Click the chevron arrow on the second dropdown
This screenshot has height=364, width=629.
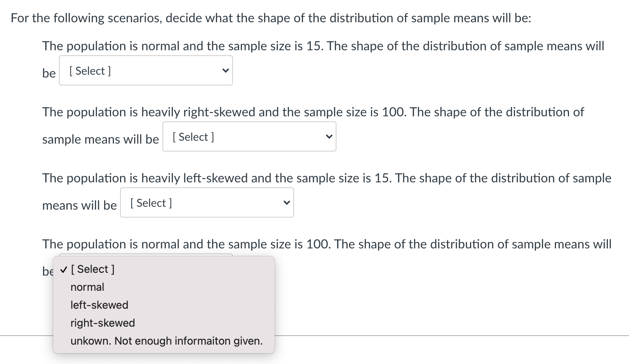[x=329, y=136]
